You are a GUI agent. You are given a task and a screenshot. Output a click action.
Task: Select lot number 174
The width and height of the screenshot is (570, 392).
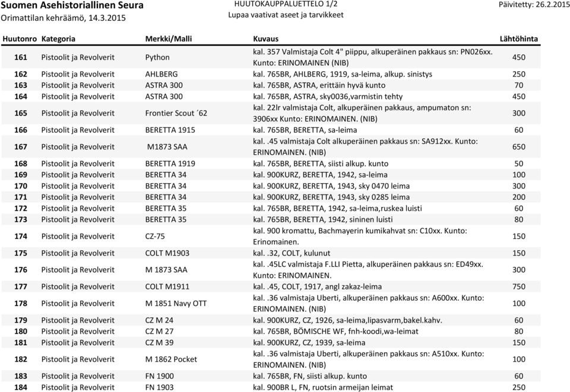[21, 236]
